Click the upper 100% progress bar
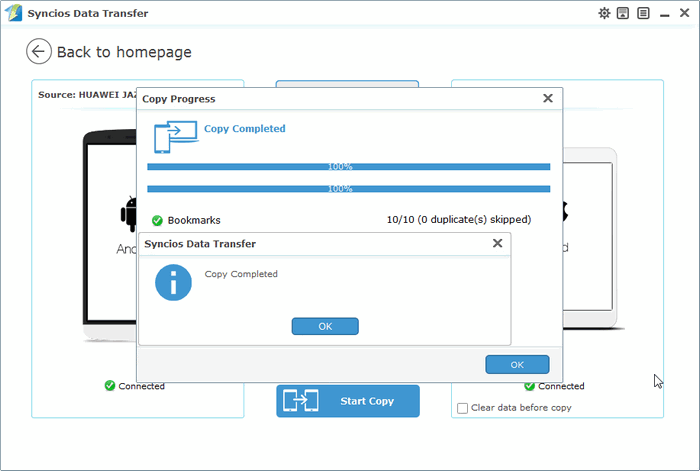Screen dimensions: 700x471 349,167
